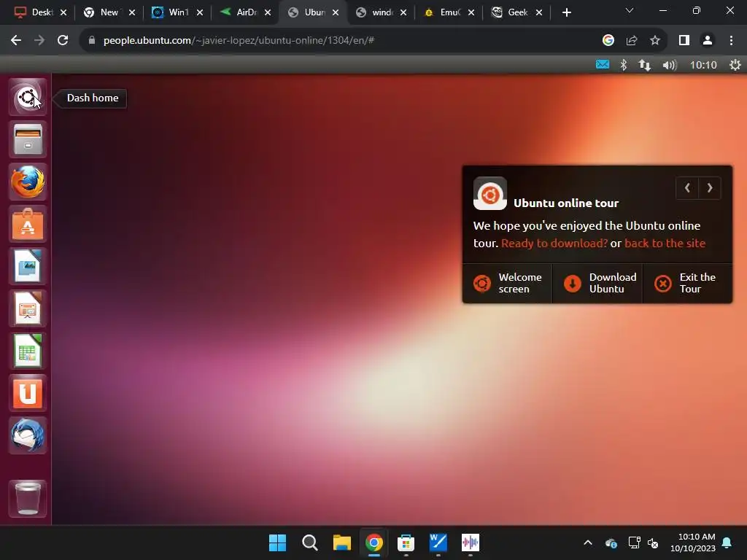Click the address bar URL

[239, 41]
